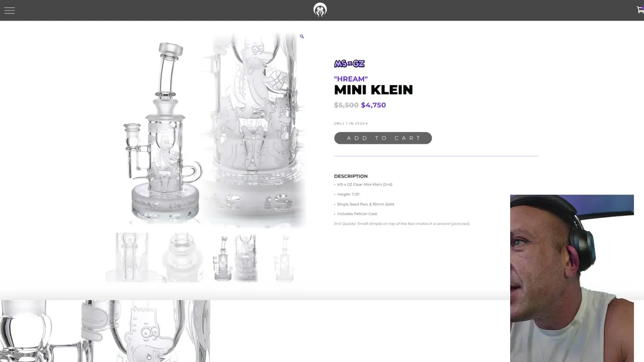Click the site logo in header
The width and height of the screenshot is (644, 362).
pyautogui.click(x=320, y=10)
